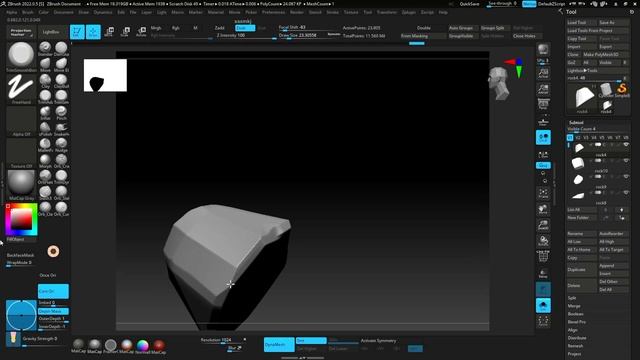Toggle the M material mode
The height and width of the screenshot is (360, 640).
(x=195, y=28)
